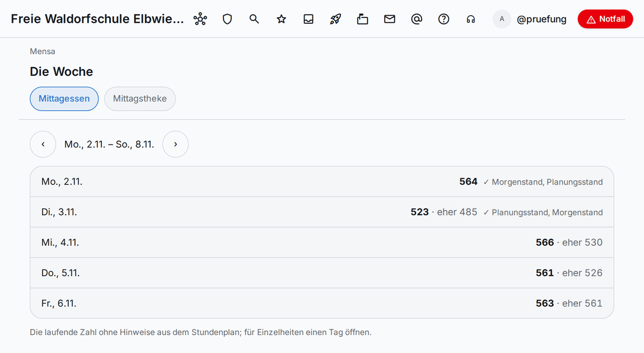Open the Mi., 4.11. day row
The width and height of the screenshot is (644, 353).
point(322,243)
